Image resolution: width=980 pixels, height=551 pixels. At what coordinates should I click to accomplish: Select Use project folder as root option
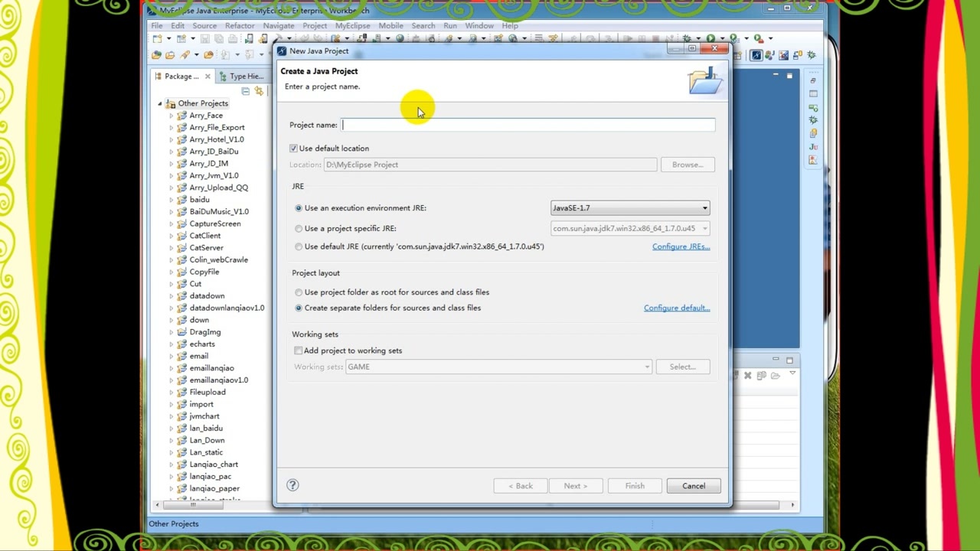click(299, 292)
